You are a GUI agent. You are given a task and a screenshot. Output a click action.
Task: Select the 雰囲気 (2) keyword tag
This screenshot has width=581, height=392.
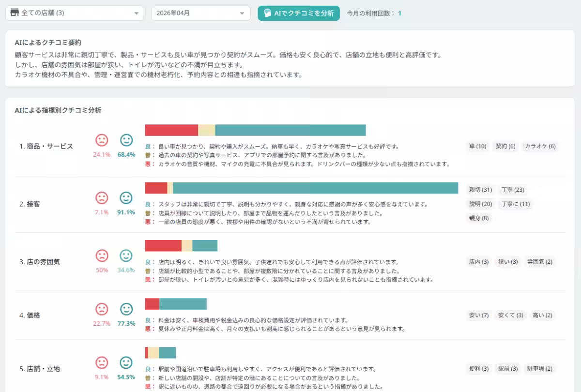pos(540,262)
